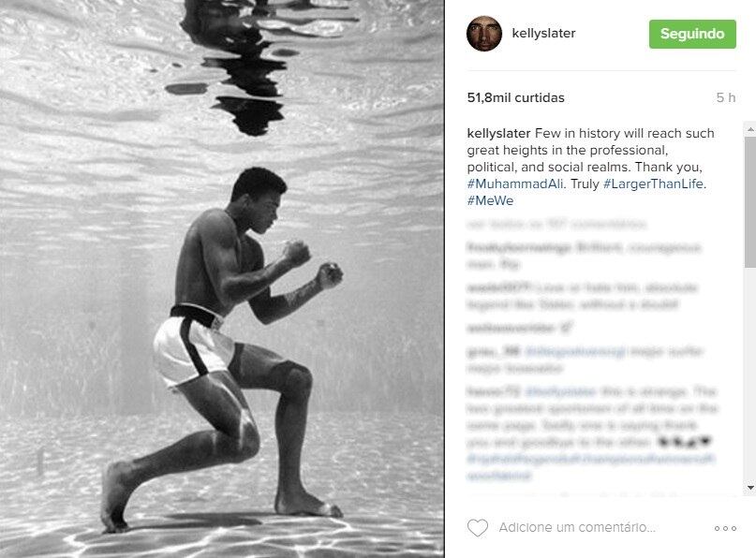The width and height of the screenshot is (756, 558).
Task: Open kellyslater's round profile avatar
Action: [x=484, y=34]
